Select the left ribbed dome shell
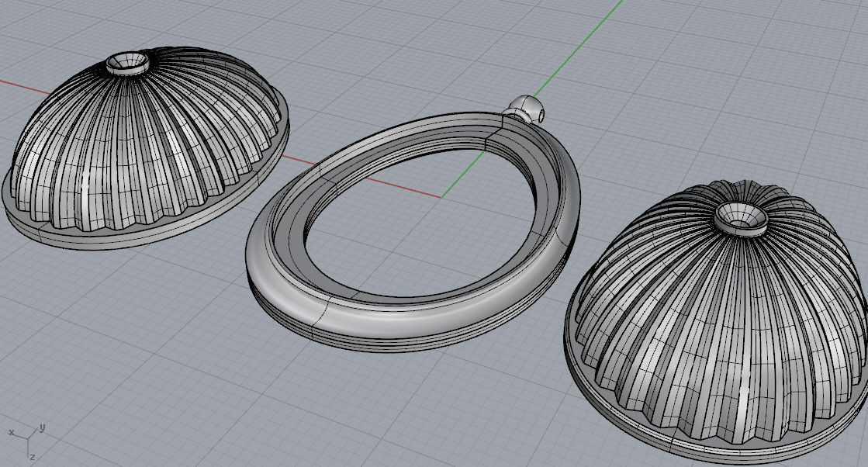Viewport: 868px width, 467px height. [144, 150]
